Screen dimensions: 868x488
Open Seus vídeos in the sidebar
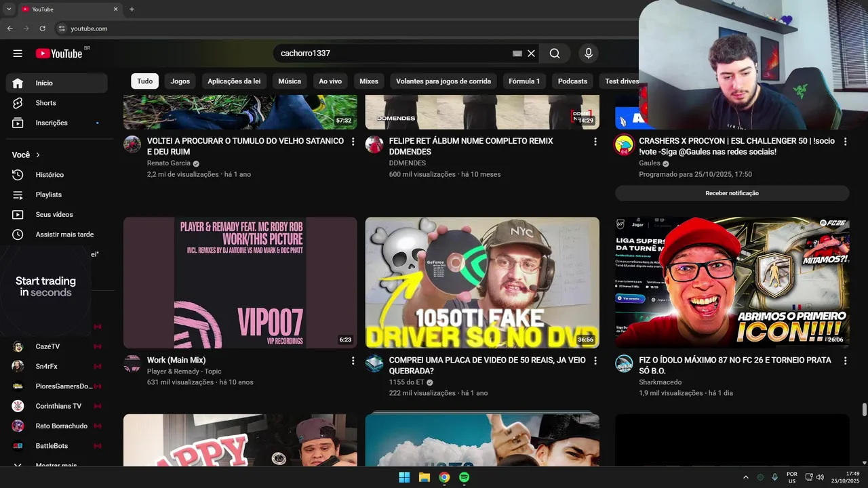pos(57,214)
